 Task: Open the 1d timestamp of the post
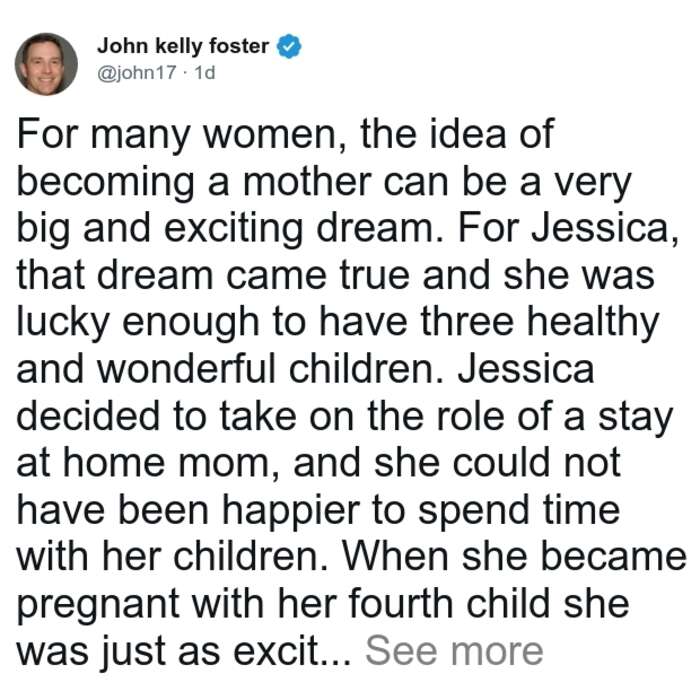coord(205,72)
